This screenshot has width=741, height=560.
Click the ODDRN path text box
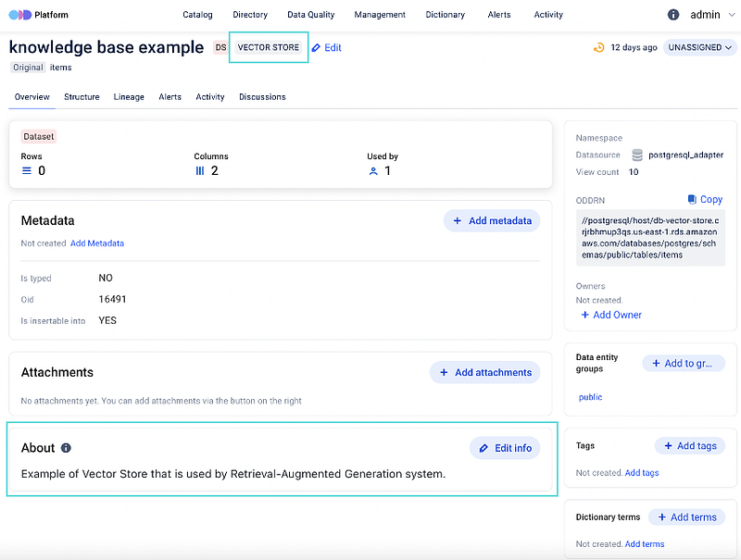(650, 238)
